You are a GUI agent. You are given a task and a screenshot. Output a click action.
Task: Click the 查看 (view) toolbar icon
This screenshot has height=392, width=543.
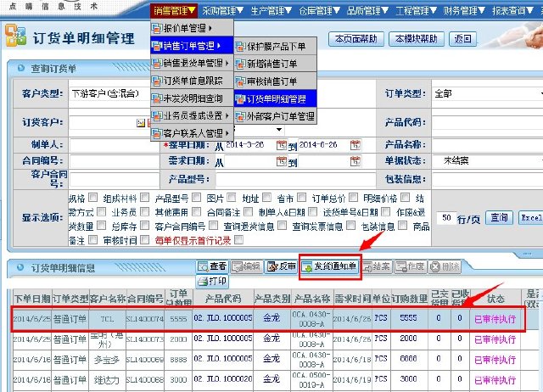212,266
